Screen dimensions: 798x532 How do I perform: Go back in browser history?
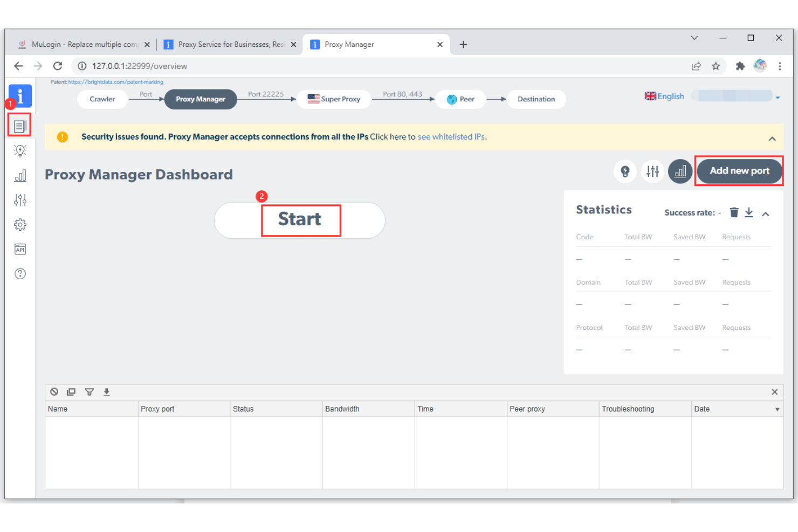coord(18,66)
